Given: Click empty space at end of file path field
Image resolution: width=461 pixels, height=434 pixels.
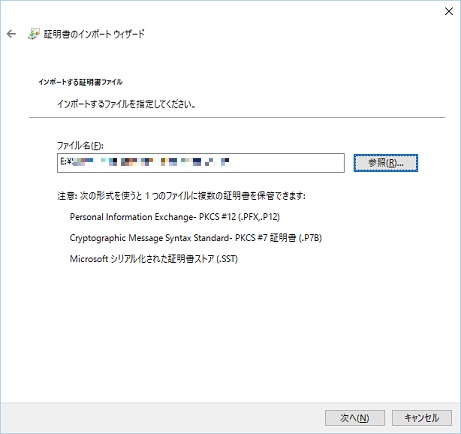Looking at the screenshot, I should coord(287,163).
